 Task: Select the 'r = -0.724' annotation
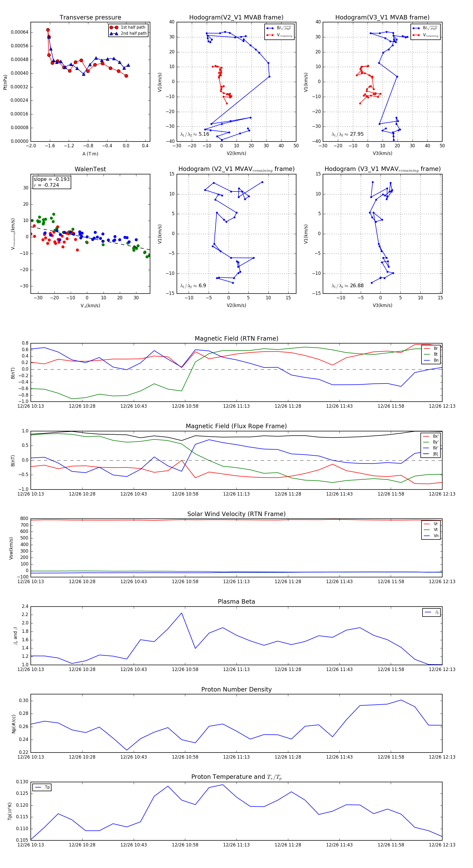[47, 185]
